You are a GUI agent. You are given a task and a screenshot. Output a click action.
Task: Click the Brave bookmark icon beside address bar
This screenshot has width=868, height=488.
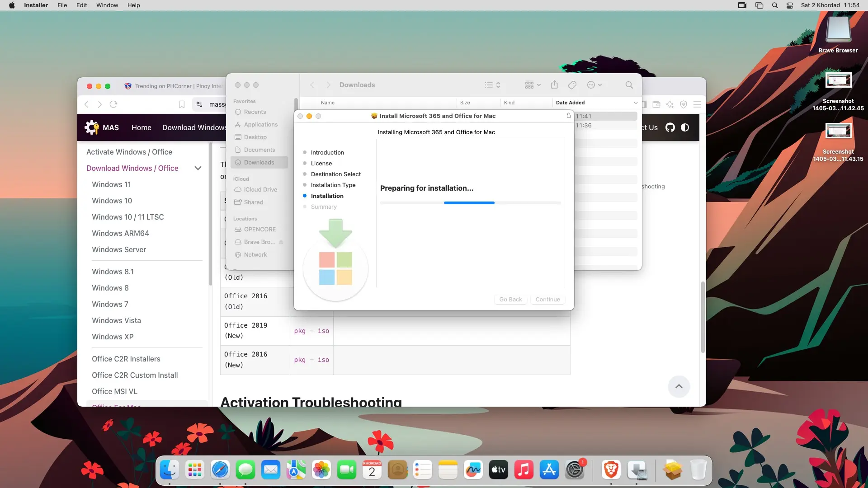point(181,104)
